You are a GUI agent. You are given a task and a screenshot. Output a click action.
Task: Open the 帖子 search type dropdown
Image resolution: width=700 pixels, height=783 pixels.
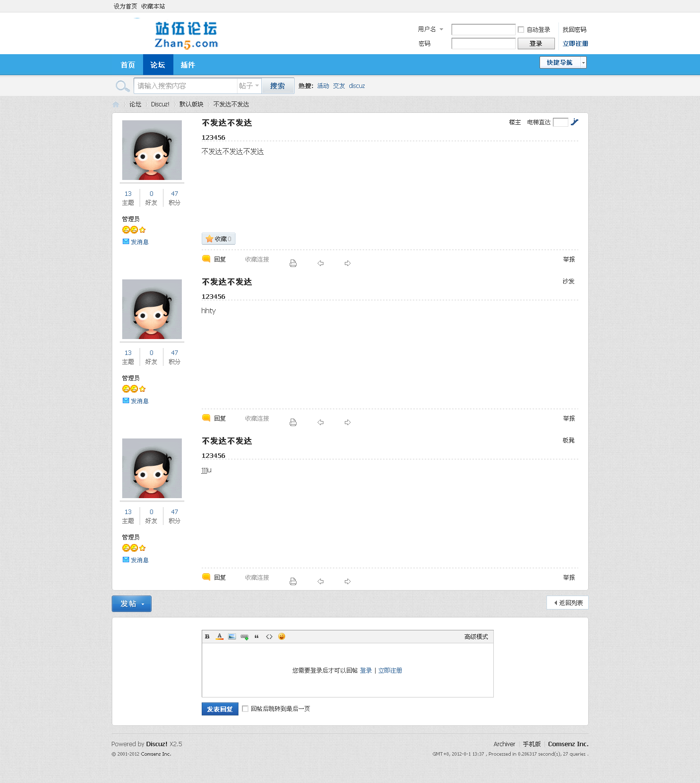pos(249,86)
